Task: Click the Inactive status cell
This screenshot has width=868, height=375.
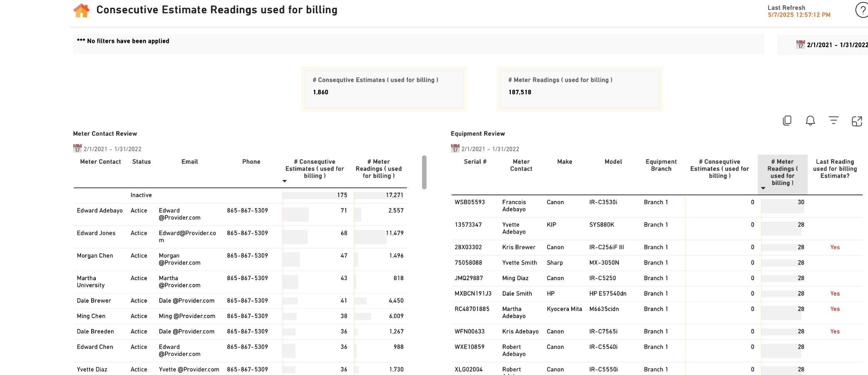Action: [141, 195]
